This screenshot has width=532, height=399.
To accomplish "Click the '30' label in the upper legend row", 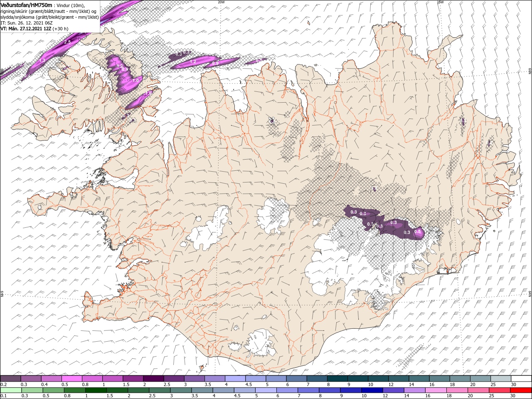I will [514, 384].
